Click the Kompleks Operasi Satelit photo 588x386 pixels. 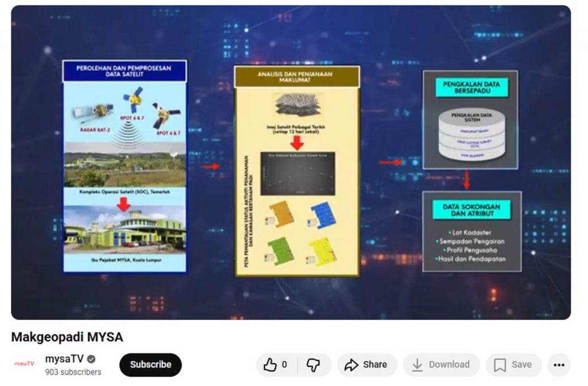125,167
